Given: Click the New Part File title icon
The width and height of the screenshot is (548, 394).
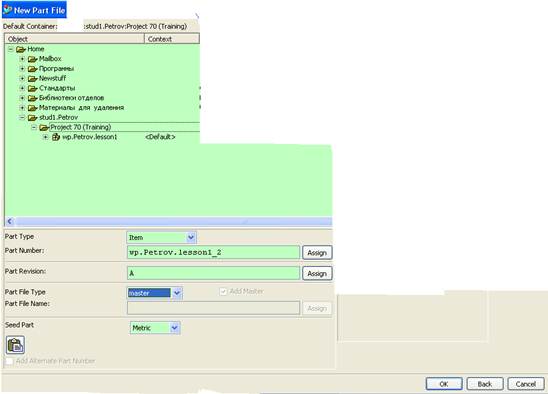Looking at the screenshot, I should (7, 10).
